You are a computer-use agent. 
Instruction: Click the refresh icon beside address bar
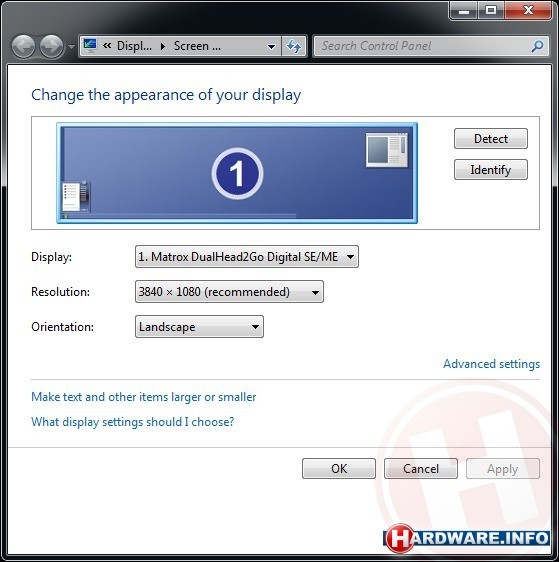point(294,46)
